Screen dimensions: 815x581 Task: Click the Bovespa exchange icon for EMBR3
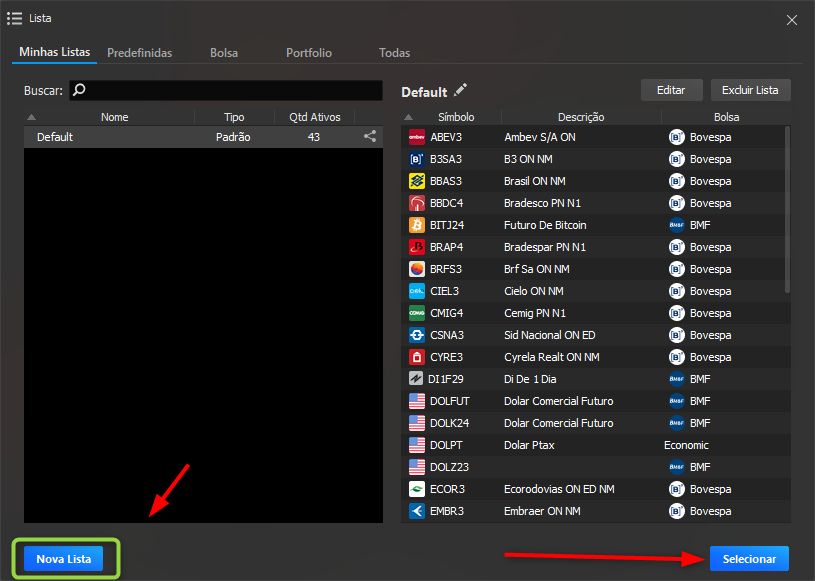(677, 511)
